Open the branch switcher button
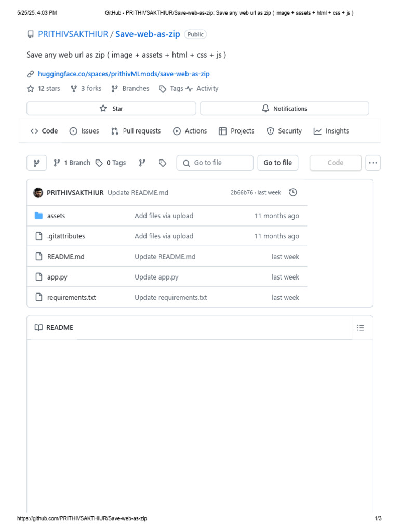The image size is (399, 532). (x=37, y=163)
